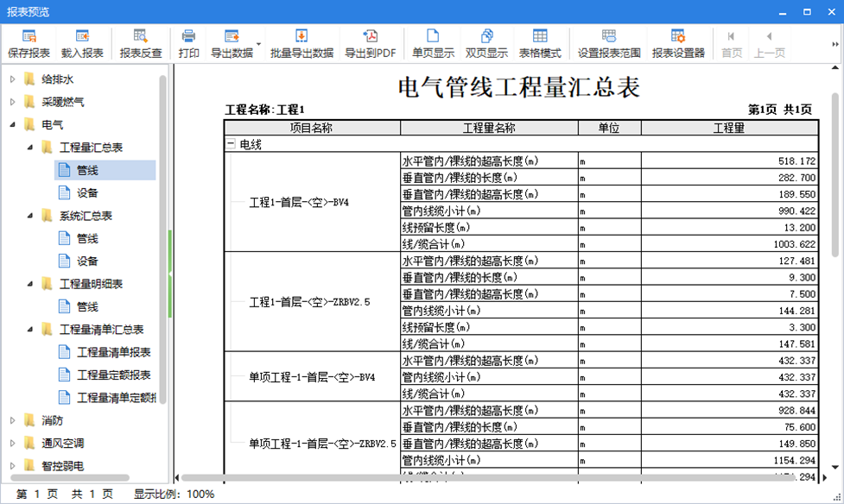Click the 首页 first page button
Image resolution: width=844 pixels, height=504 pixels.
coord(732,43)
